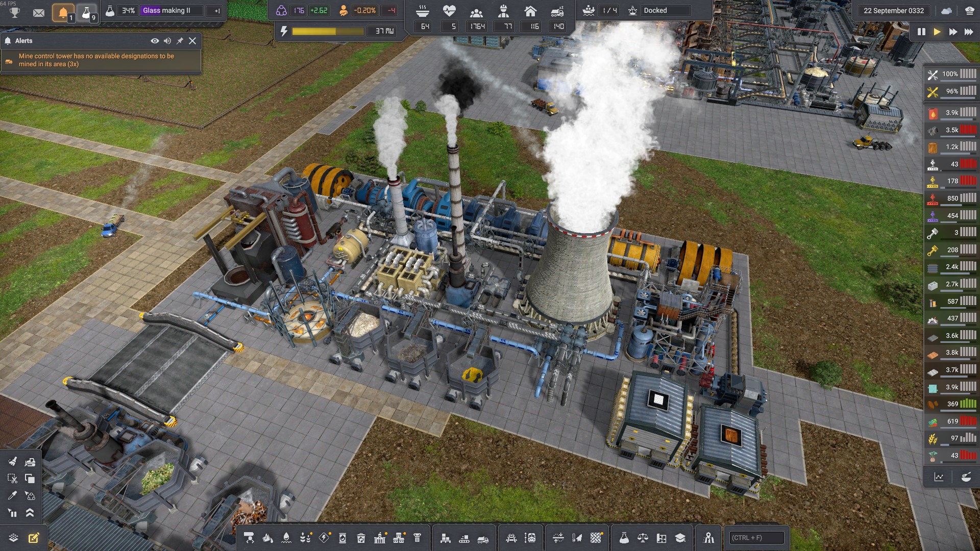Click the mine control tower alert message

point(100,60)
